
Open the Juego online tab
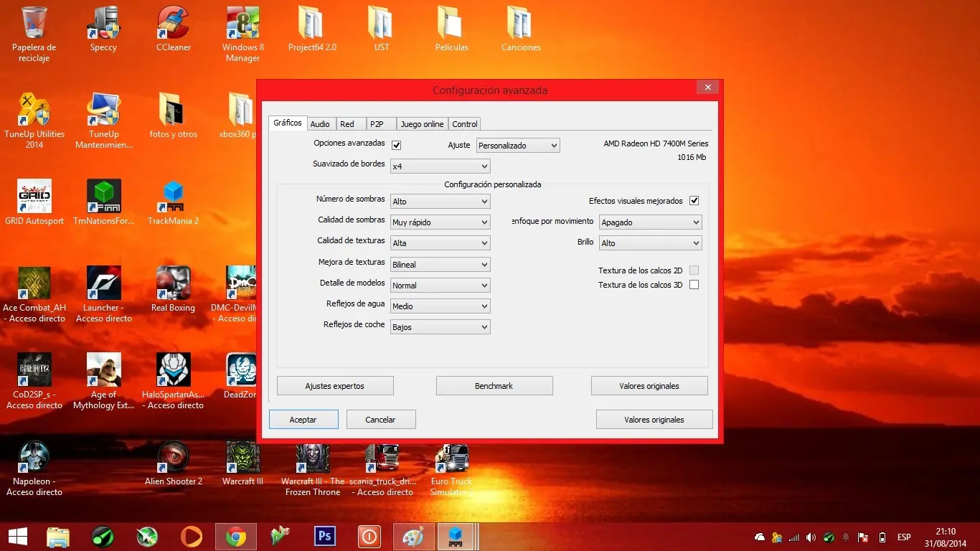(422, 124)
